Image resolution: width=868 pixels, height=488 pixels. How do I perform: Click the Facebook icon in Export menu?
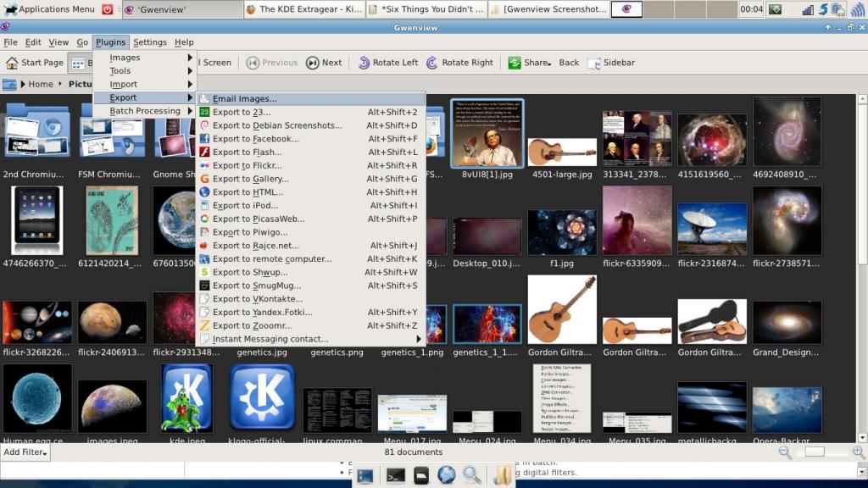[x=204, y=139]
